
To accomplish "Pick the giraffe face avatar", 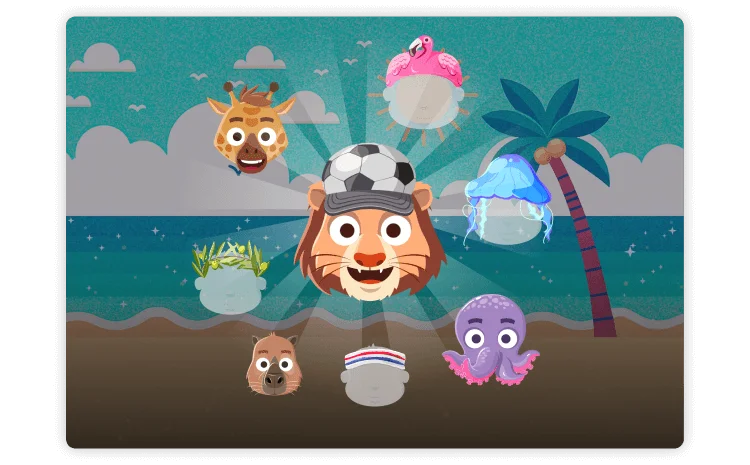I will point(251,128).
